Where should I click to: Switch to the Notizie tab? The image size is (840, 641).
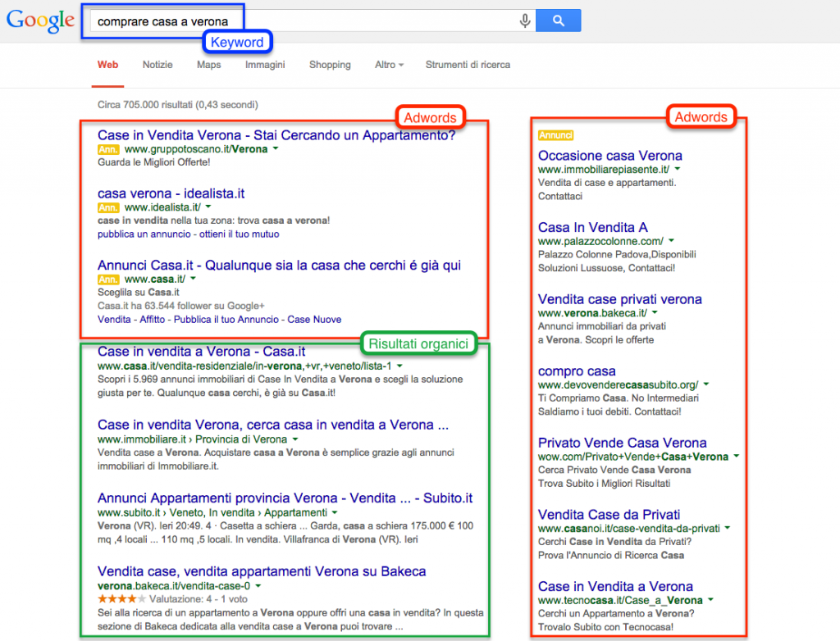[x=157, y=65]
